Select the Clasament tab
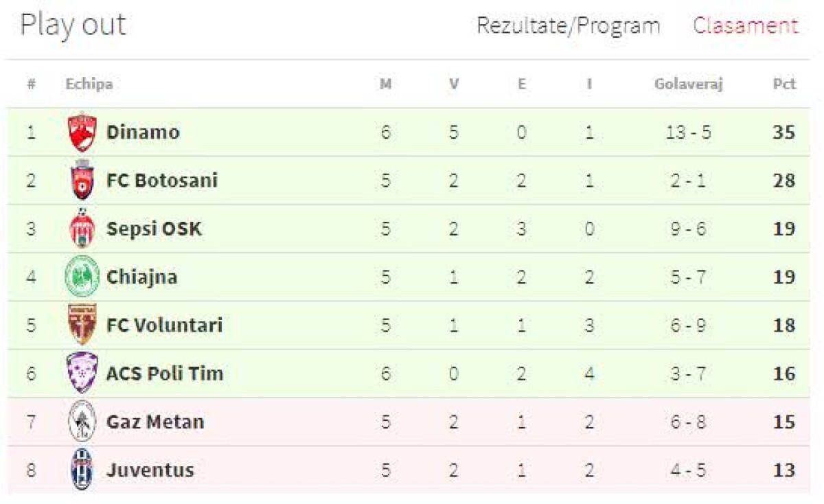Image resolution: width=824 pixels, height=504 pixels. tap(745, 26)
